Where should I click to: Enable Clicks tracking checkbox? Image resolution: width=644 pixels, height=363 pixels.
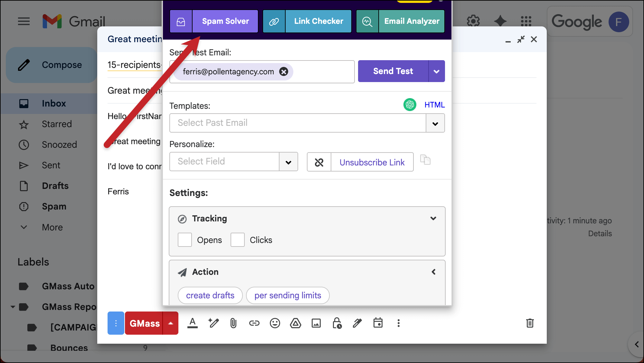[x=238, y=240]
